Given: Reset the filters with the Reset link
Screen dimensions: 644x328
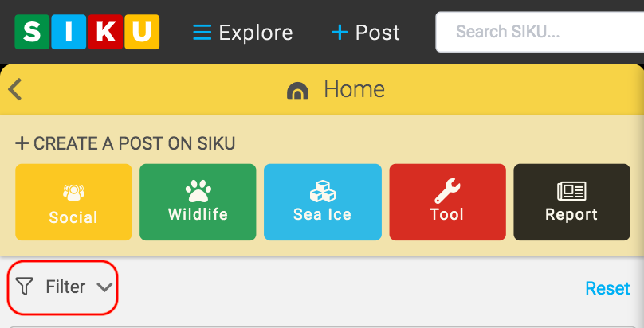Looking at the screenshot, I should click(x=607, y=288).
